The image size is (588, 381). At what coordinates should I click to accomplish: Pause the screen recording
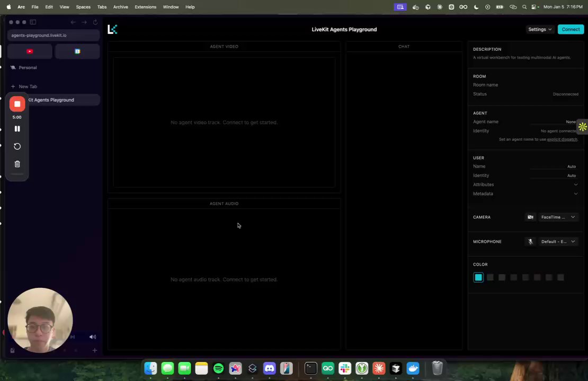(x=17, y=129)
